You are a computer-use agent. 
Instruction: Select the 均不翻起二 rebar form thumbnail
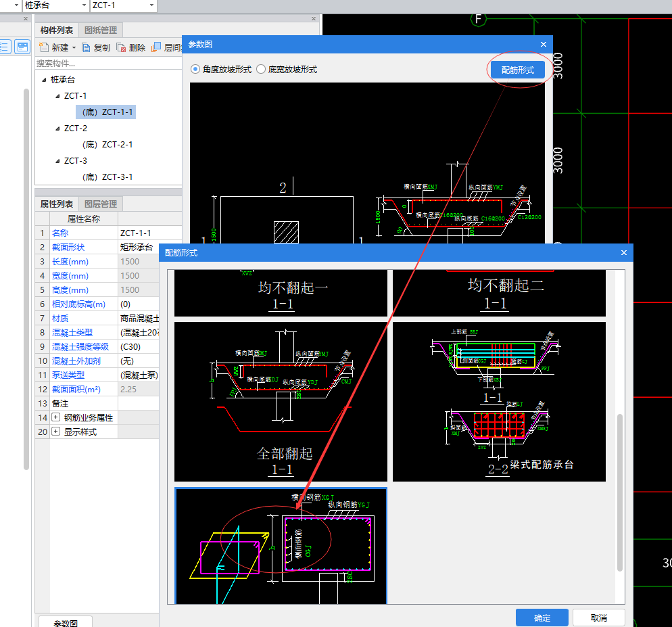[499, 293]
